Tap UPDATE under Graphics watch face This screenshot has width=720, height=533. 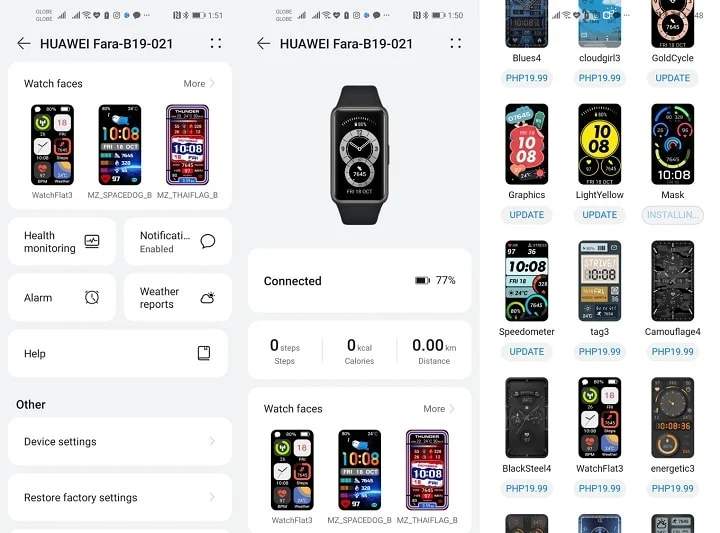click(x=527, y=215)
